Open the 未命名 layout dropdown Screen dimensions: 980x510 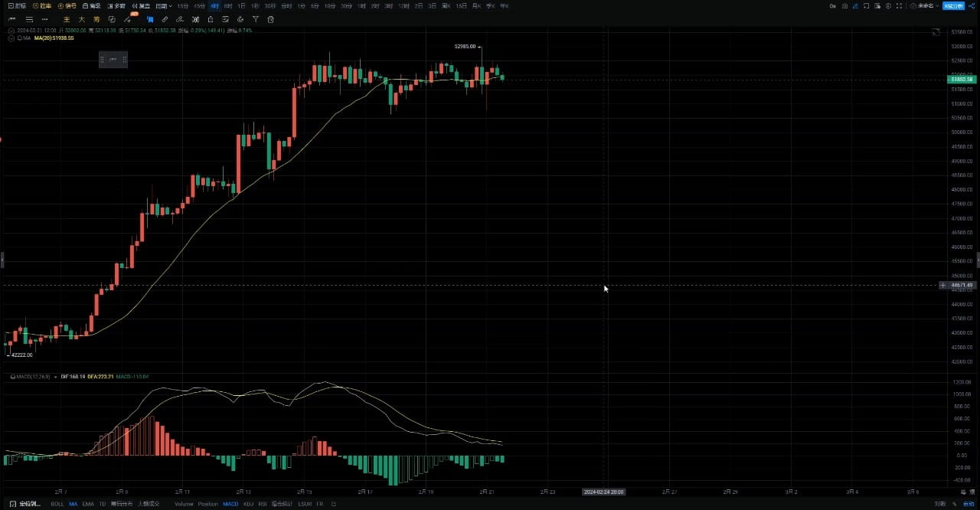[x=924, y=6]
